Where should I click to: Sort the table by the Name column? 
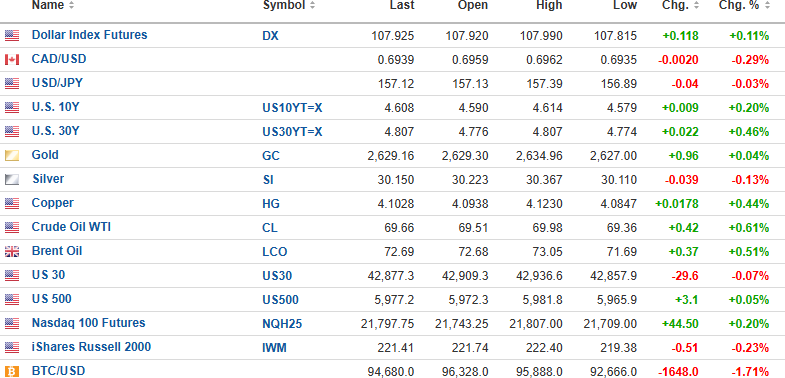pyautogui.click(x=53, y=6)
